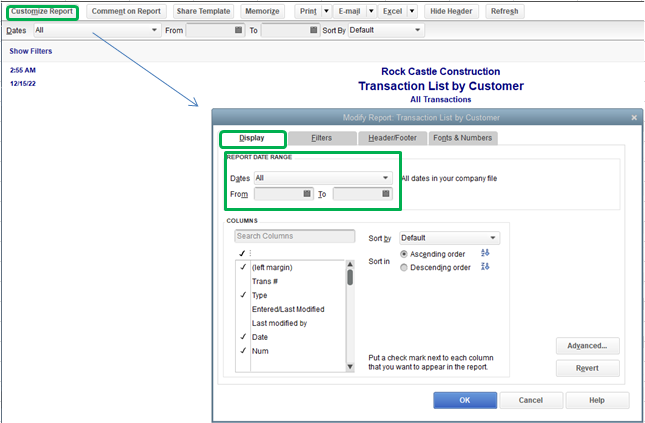The height and width of the screenshot is (423, 645).
Task: Expand the E-mail button dropdown arrow
Action: click(x=371, y=11)
